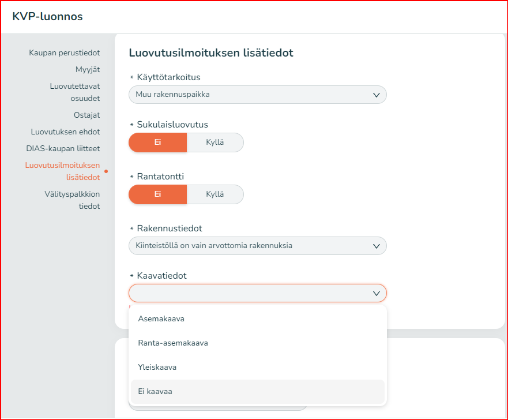Go to the Ostajat section

coord(86,115)
